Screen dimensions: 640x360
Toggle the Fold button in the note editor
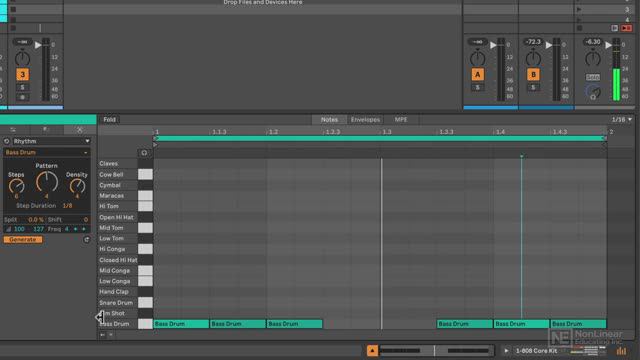tap(109, 120)
